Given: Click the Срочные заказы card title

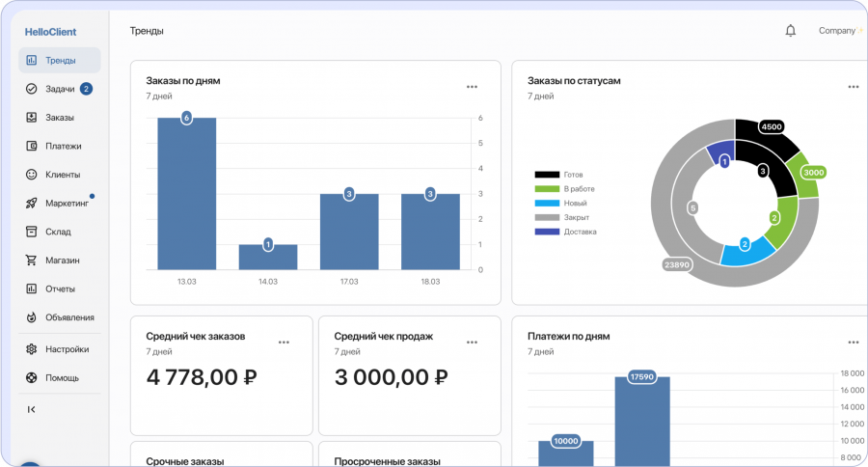Looking at the screenshot, I should pos(185,461).
